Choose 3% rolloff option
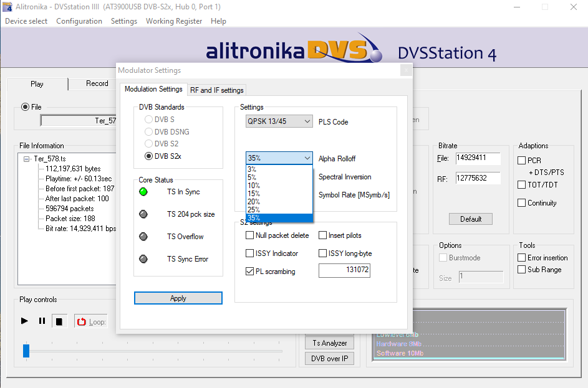The width and height of the screenshot is (588, 388). coord(279,169)
